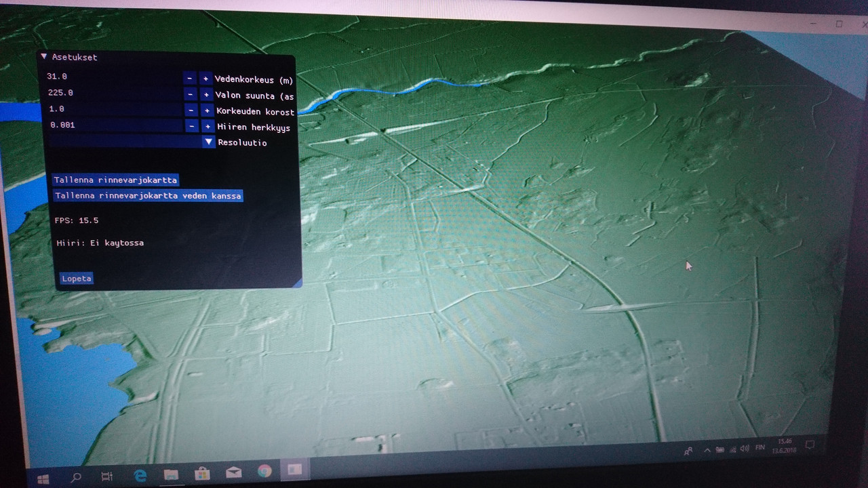Open Microsoft Store from taskbar

click(202, 473)
